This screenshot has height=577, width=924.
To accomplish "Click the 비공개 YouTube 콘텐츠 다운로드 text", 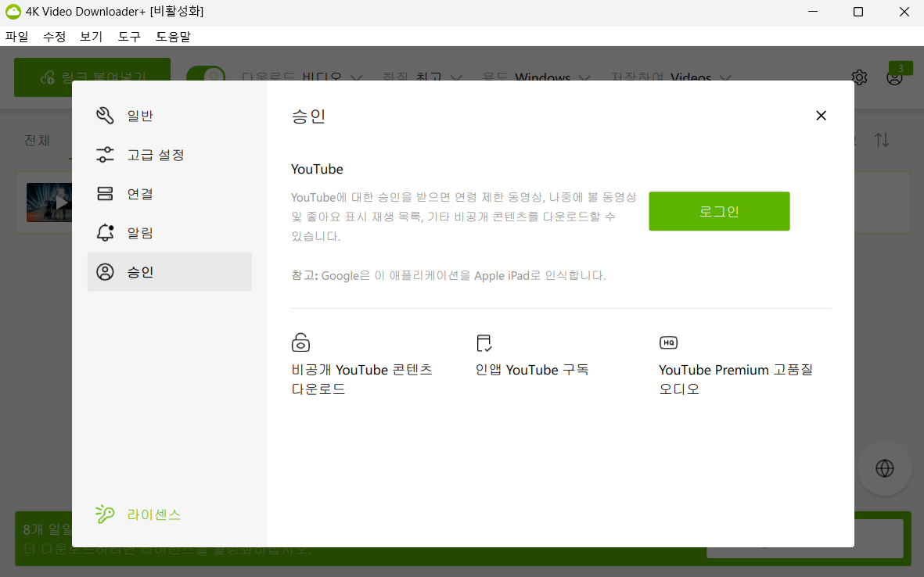I will click(x=361, y=379).
